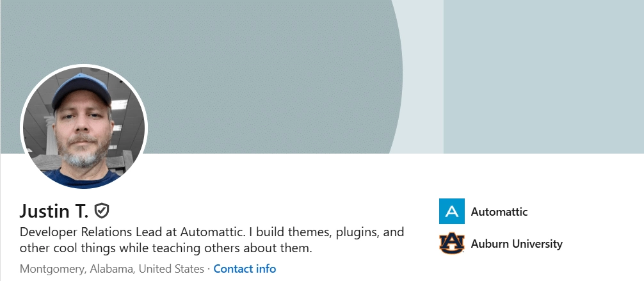Click the verification shield badge beside the name
Screen dimensions: 644x281
click(102, 210)
